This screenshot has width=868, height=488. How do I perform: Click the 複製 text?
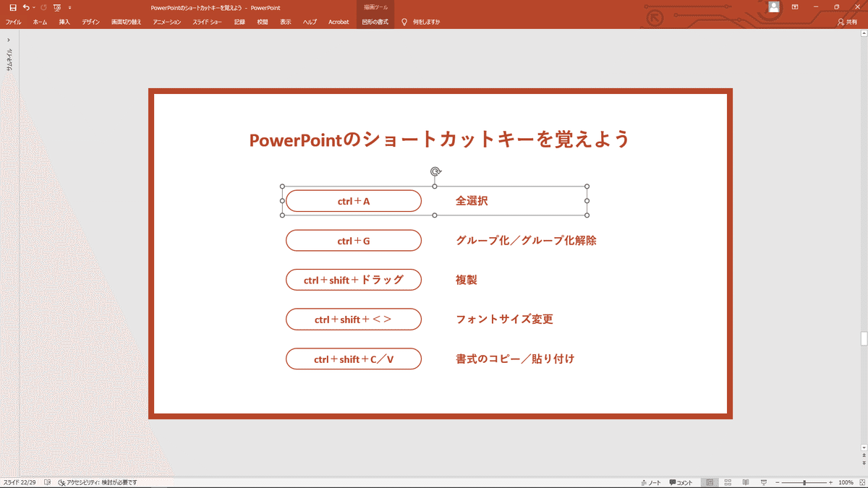click(467, 280)
